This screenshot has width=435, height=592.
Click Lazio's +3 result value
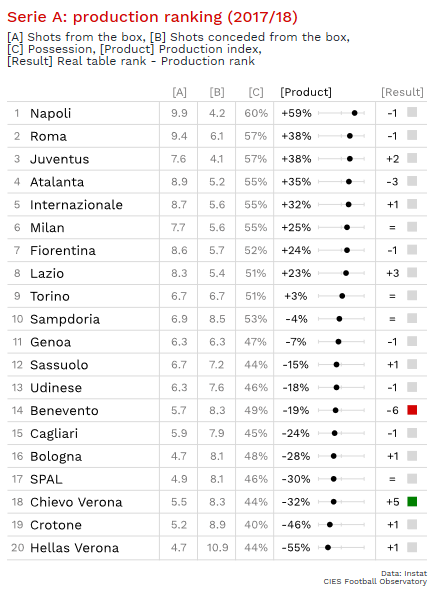coord(393,273)
